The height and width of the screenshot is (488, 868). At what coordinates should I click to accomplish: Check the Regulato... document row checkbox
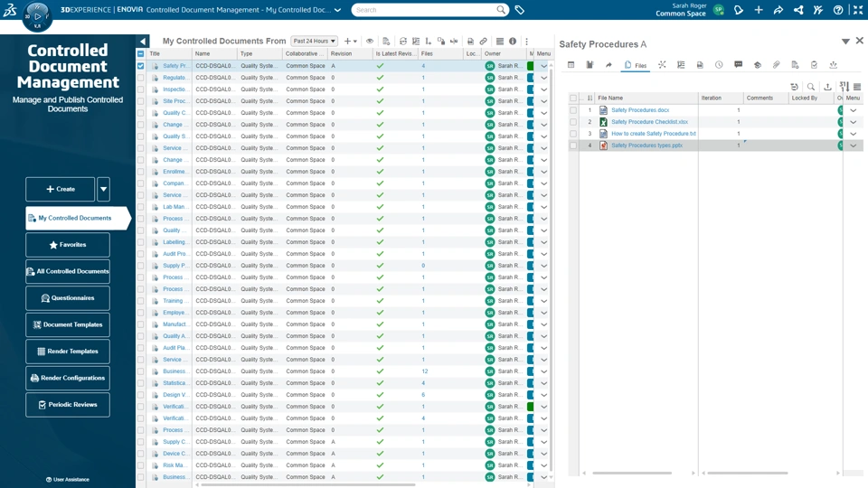[141, 78]
